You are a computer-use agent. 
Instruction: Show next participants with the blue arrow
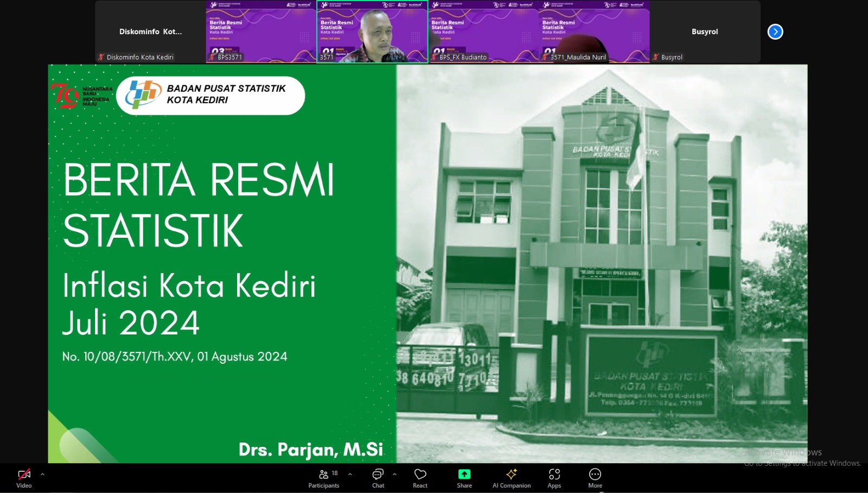click(x=775, y=31)
